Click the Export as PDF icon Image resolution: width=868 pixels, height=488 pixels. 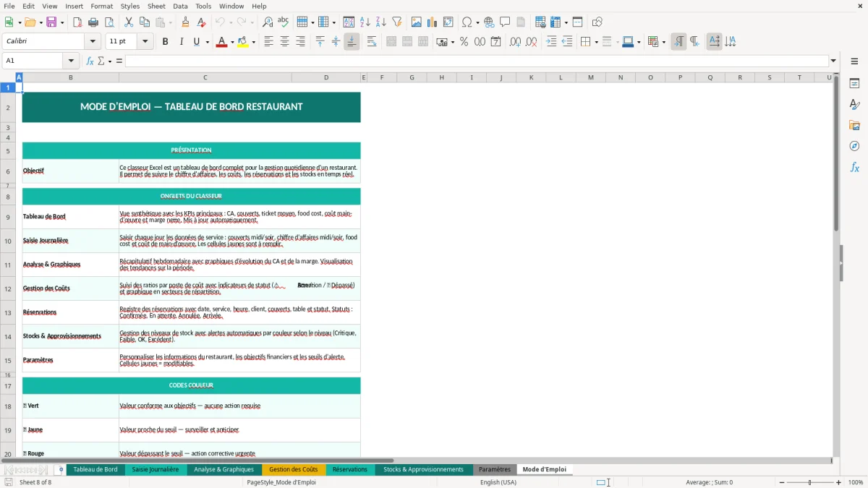click(x=77, y=22)
